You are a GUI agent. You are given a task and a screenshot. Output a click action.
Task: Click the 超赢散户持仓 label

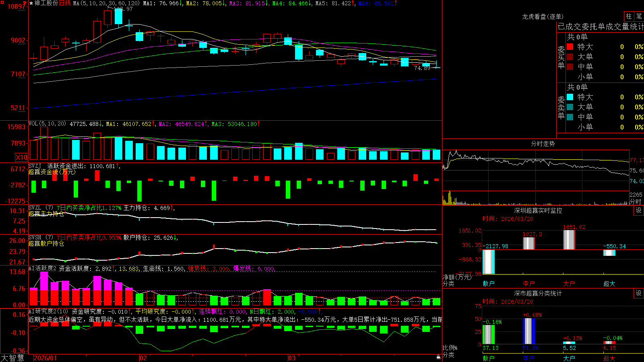tap(46, 244)
